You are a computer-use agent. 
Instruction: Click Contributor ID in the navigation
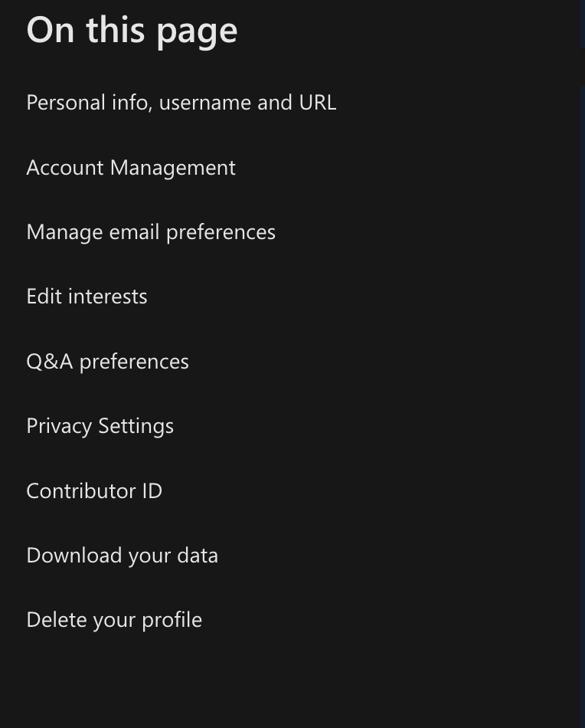93,490
